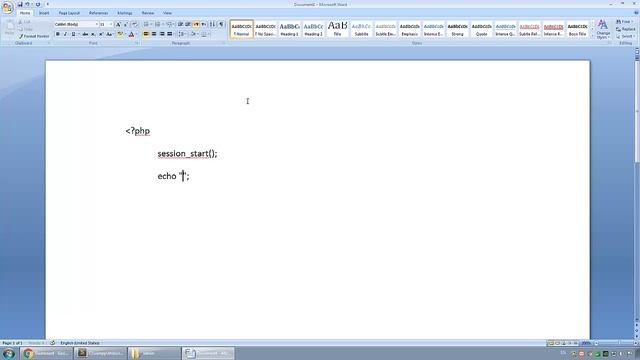The height and width of the screenshot is (360, 640).
Task: Click Cut in Clipboard group
Action: pos(25,22)
